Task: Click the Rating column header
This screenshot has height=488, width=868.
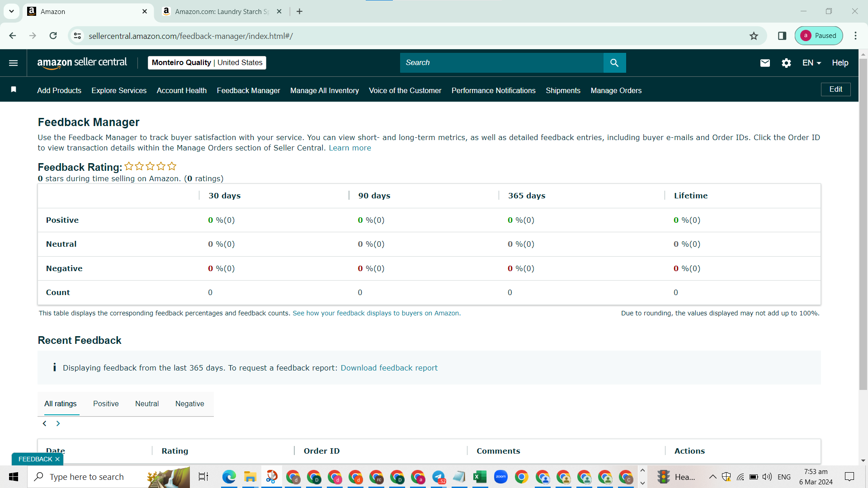Action: (175, 451)
